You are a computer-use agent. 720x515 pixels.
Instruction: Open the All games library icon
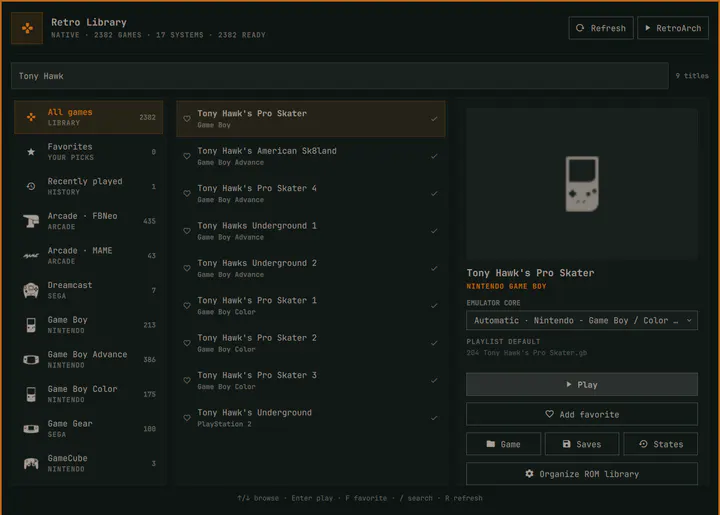click(31, 117)
